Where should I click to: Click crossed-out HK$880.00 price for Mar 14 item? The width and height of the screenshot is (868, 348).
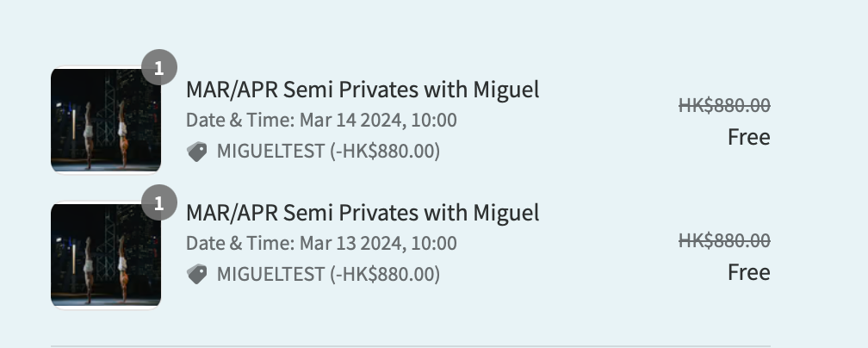point(724,106)
